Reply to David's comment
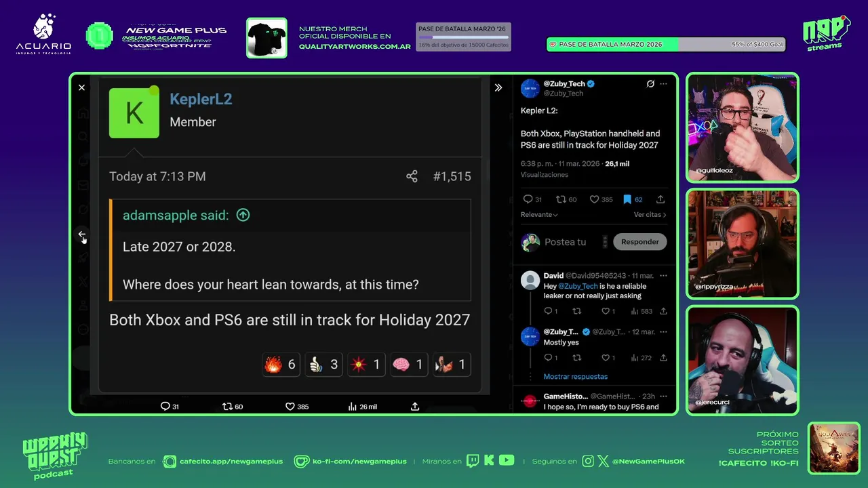The image size is (868, 488). click(x=551, y=311)
